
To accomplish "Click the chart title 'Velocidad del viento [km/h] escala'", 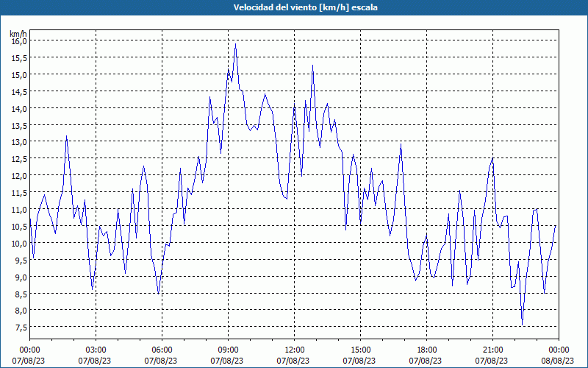I will pyautogui.click(x=305, y=7).
